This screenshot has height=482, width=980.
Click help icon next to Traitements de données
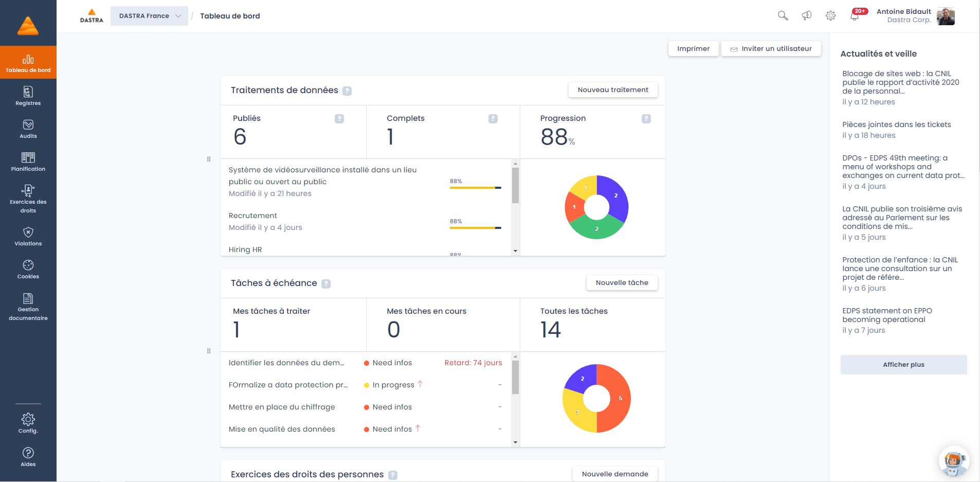(x=347, y=91)
